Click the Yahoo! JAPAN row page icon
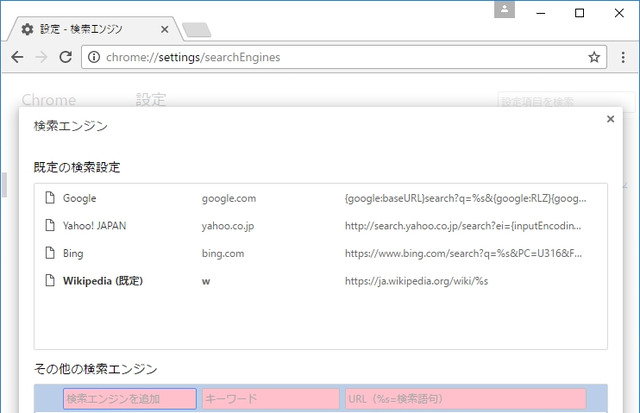 click(x=50, y=225)
